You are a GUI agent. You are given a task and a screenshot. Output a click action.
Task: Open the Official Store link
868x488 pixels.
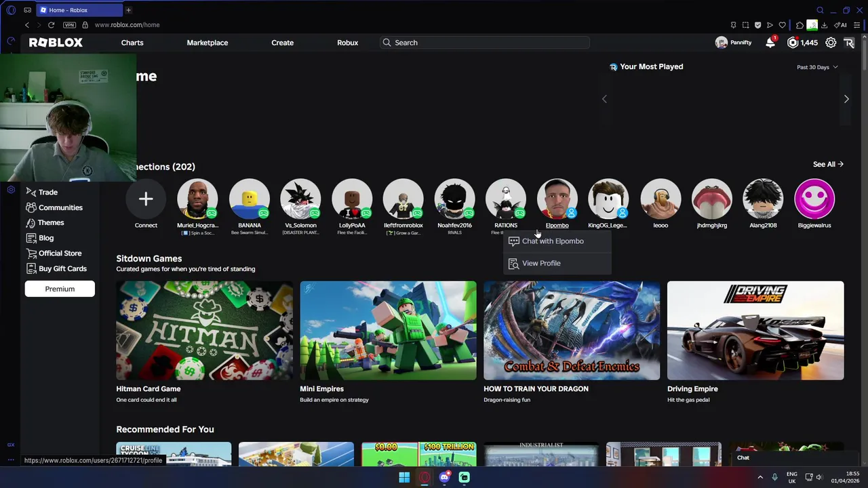(x=60, y=253)
